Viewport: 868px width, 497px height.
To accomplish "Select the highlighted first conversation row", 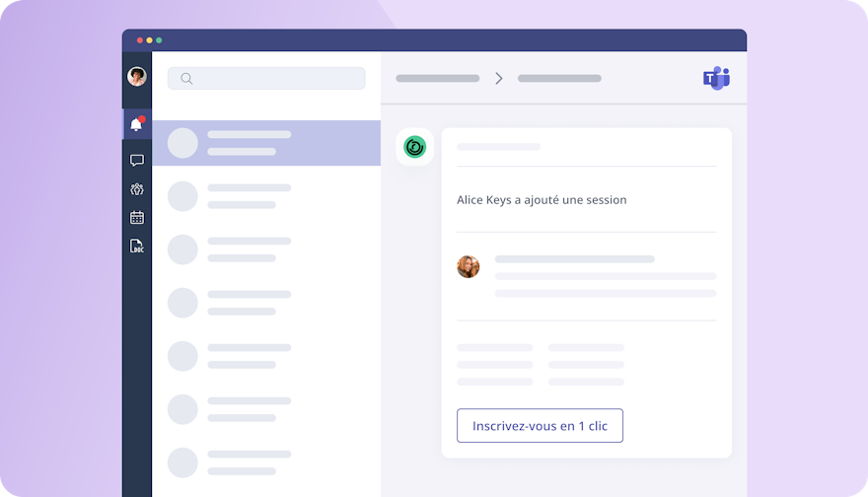I will (266, 143).
